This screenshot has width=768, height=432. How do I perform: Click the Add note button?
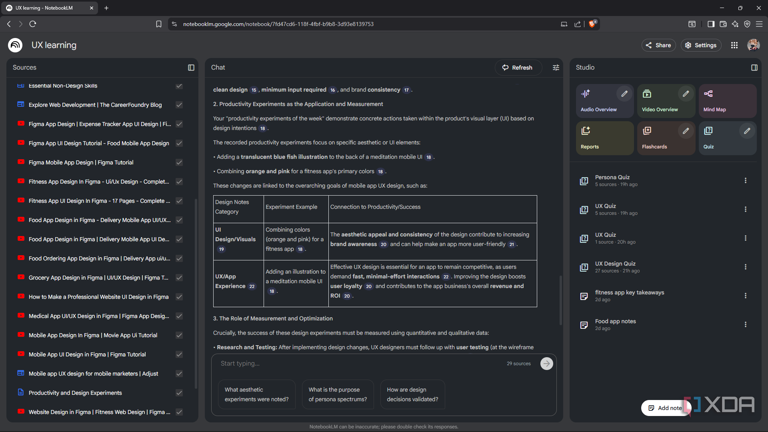tap(665, 408)
